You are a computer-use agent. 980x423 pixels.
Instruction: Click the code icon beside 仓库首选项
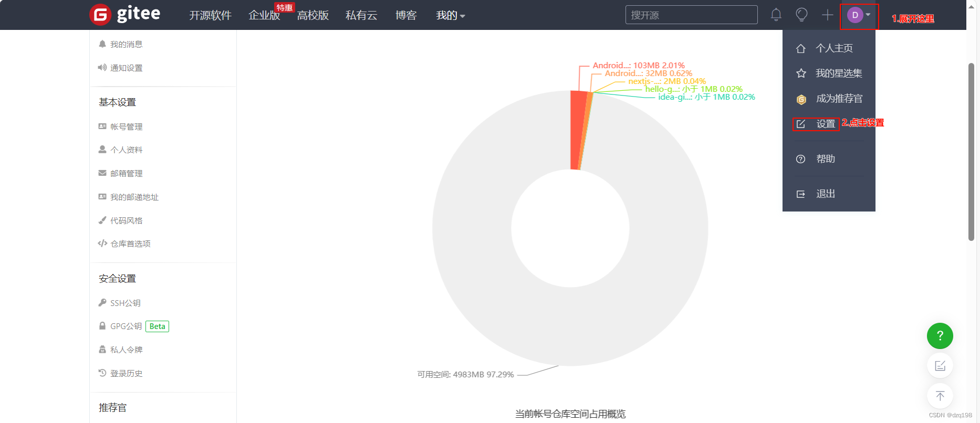click(x=102, y=243)
